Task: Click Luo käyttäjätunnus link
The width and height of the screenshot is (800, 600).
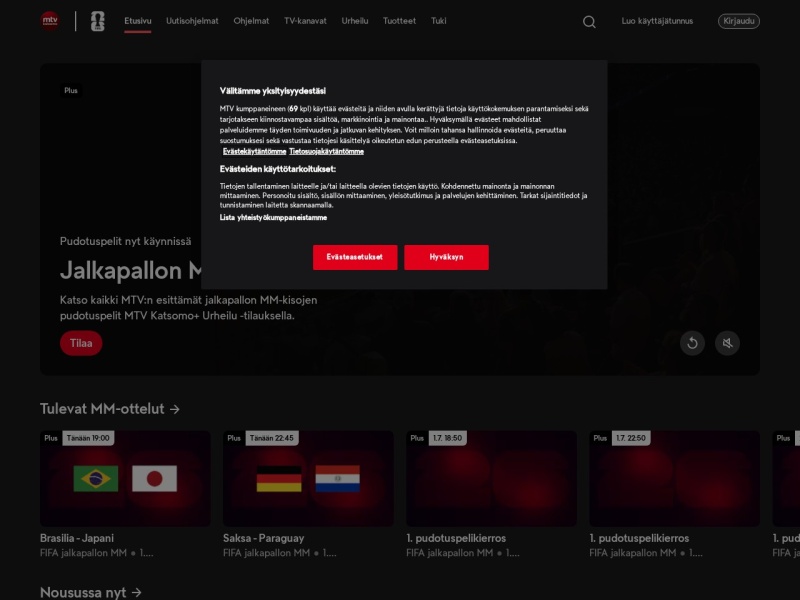Action: [657, 21]
